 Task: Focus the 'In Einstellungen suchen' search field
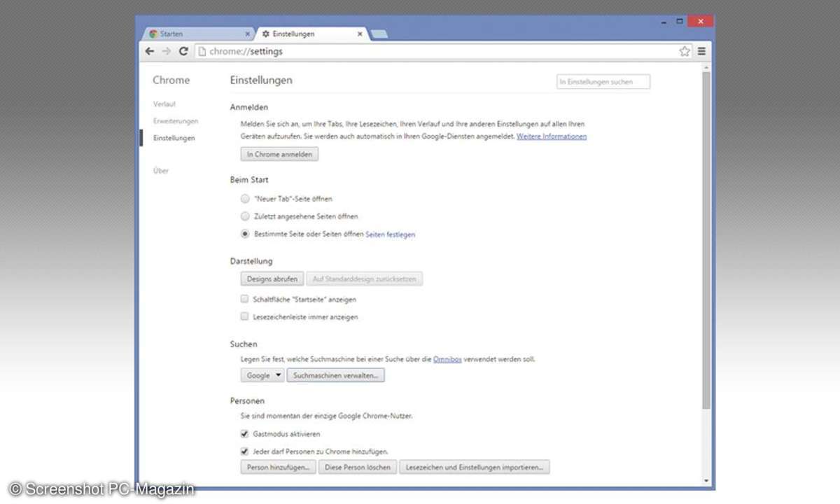point(603,82)
